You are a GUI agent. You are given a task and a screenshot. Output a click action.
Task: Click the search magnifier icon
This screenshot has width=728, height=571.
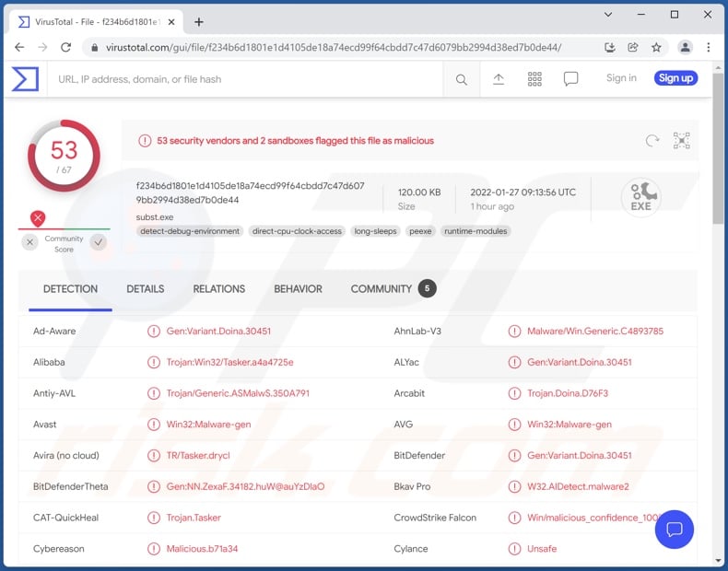coord(461,79)
